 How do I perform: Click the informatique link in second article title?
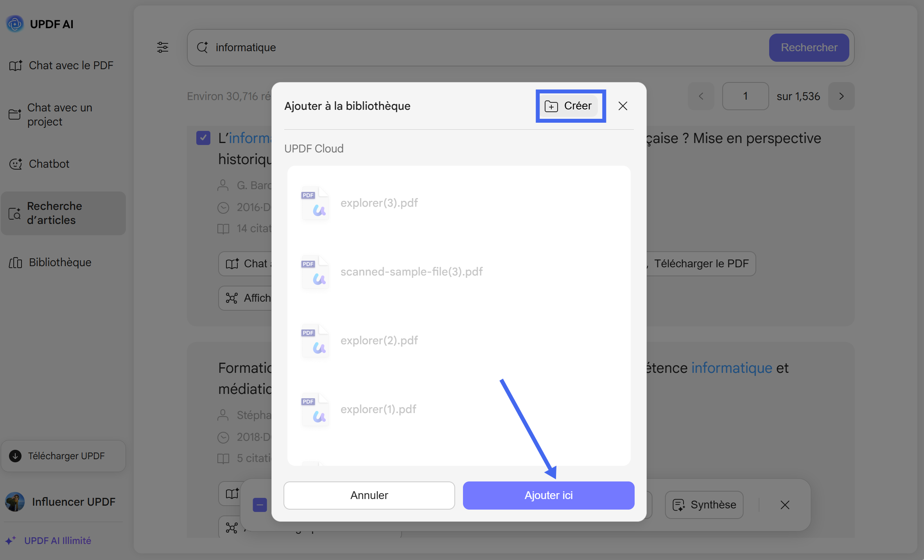click(x=732, y=368)
